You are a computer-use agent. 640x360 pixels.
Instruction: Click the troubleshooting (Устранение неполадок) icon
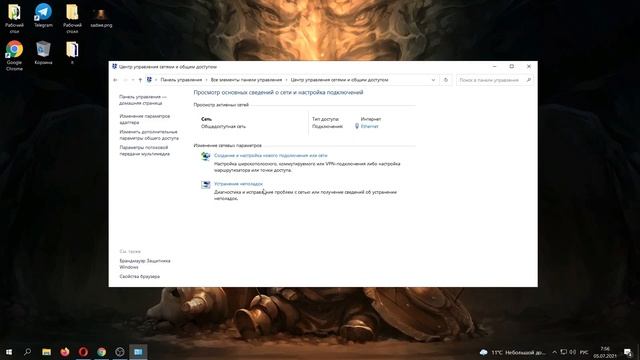[x=205, y=184]
